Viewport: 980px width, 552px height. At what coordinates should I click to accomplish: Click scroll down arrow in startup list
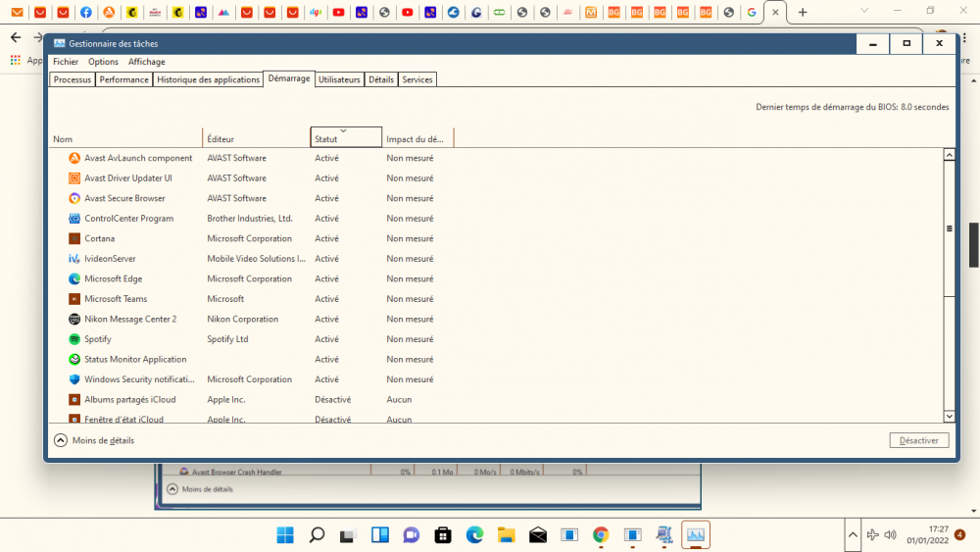coord(949,417)
